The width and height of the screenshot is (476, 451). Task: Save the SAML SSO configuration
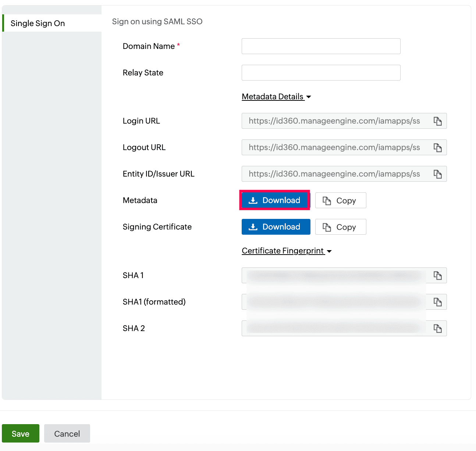21,433
